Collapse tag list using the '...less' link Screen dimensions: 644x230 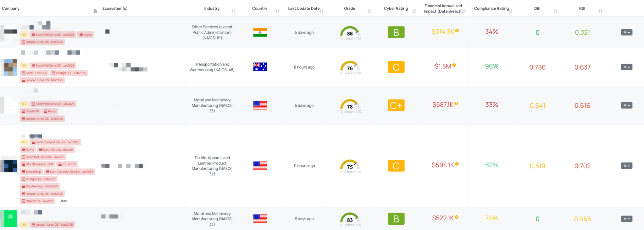tap(63, 201)
